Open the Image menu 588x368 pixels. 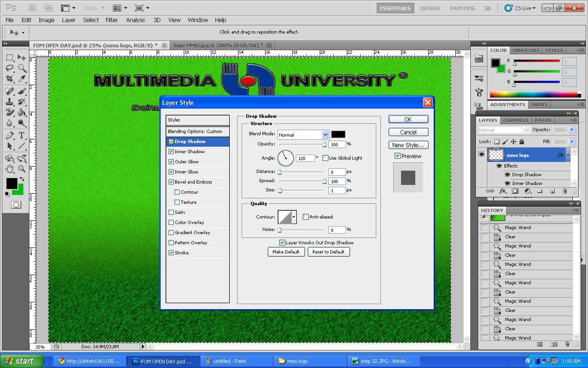(x=46, y=20)
